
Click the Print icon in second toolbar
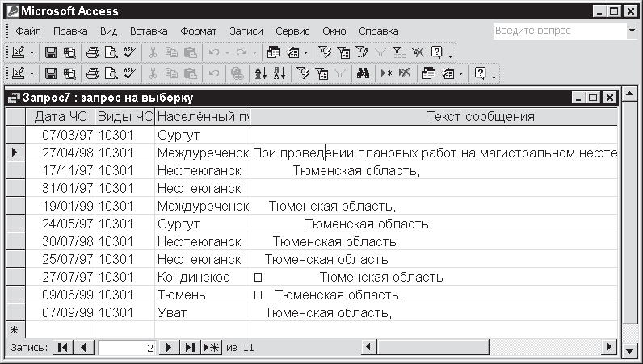click(x=93, y=73)
